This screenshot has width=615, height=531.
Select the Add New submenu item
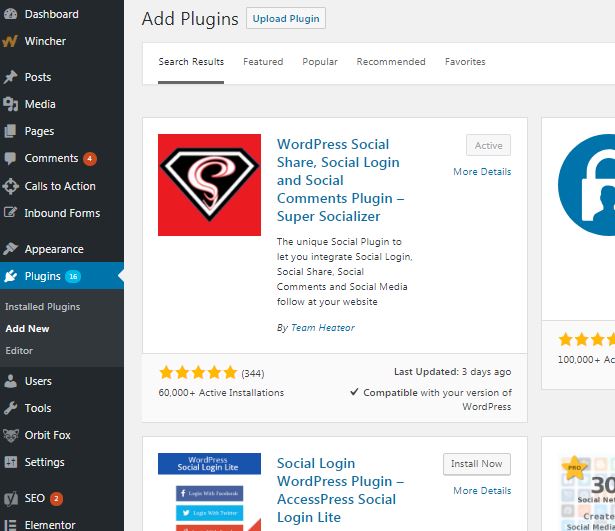tap(27, 329)
